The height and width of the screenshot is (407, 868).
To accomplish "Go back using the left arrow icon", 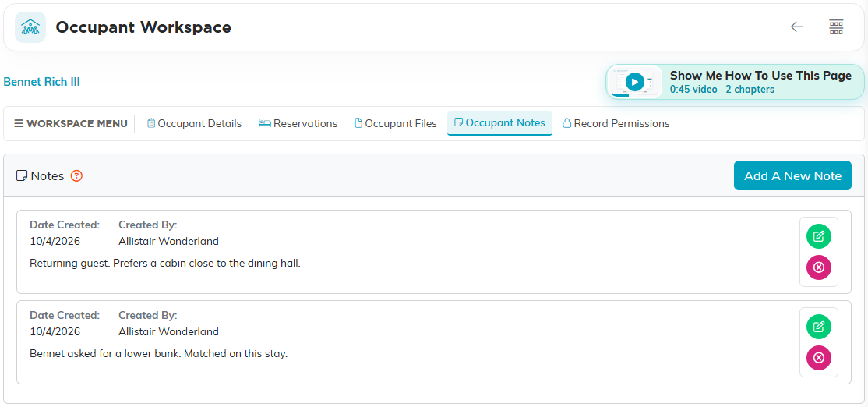I will point(796,27).
